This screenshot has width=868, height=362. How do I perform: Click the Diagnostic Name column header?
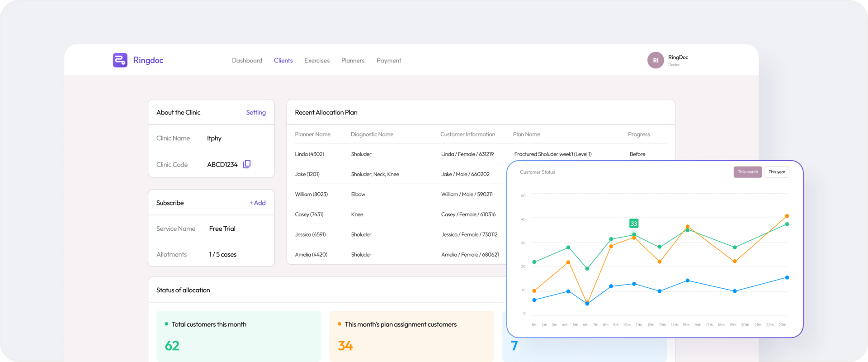(x=372, y=134)
